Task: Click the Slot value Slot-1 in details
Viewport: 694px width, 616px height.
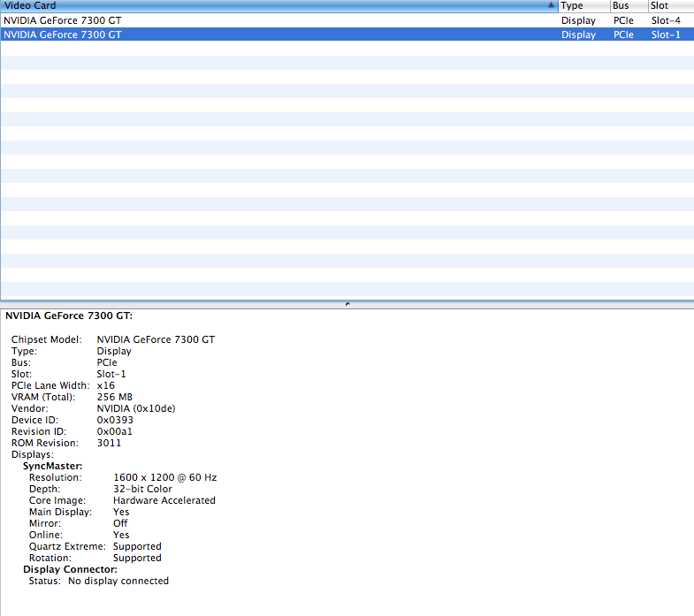Action: pos(111,374)
